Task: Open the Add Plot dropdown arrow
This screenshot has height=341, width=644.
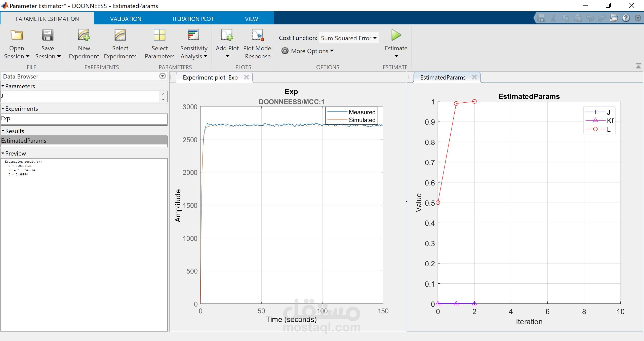Action: (x=227, y=56)
